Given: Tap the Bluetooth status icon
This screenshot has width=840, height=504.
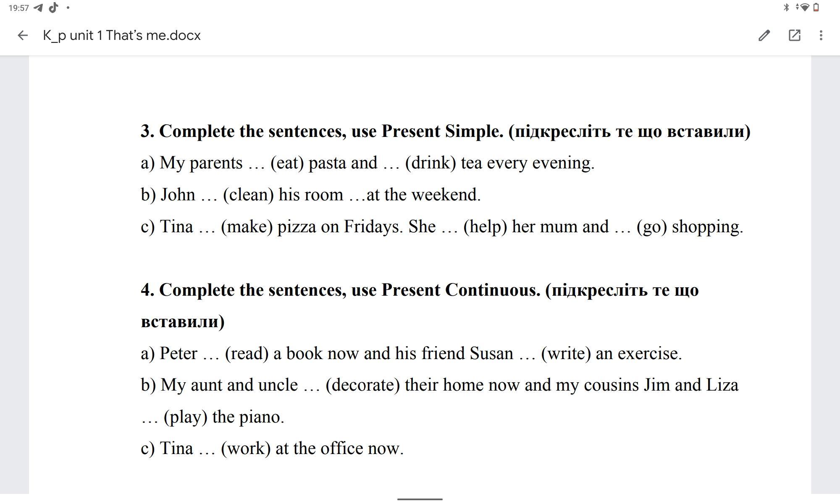Looking at the screenshot, I should coord(786,7).
